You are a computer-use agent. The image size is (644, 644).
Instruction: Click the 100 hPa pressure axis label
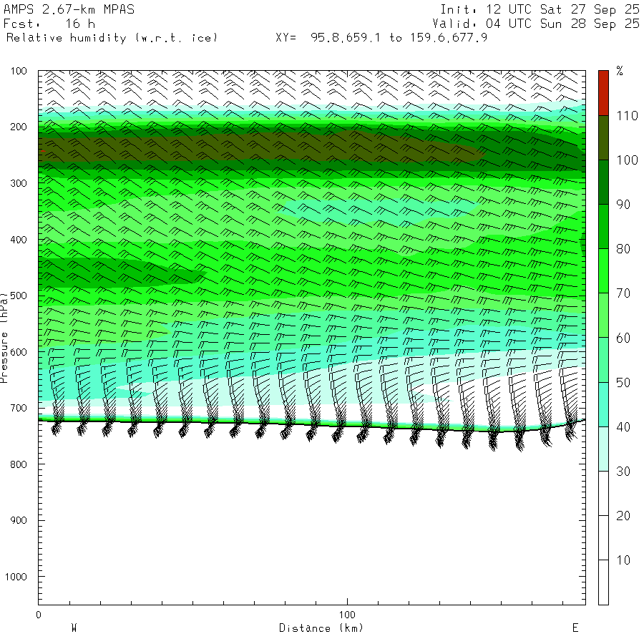click(x=19, y=71)
